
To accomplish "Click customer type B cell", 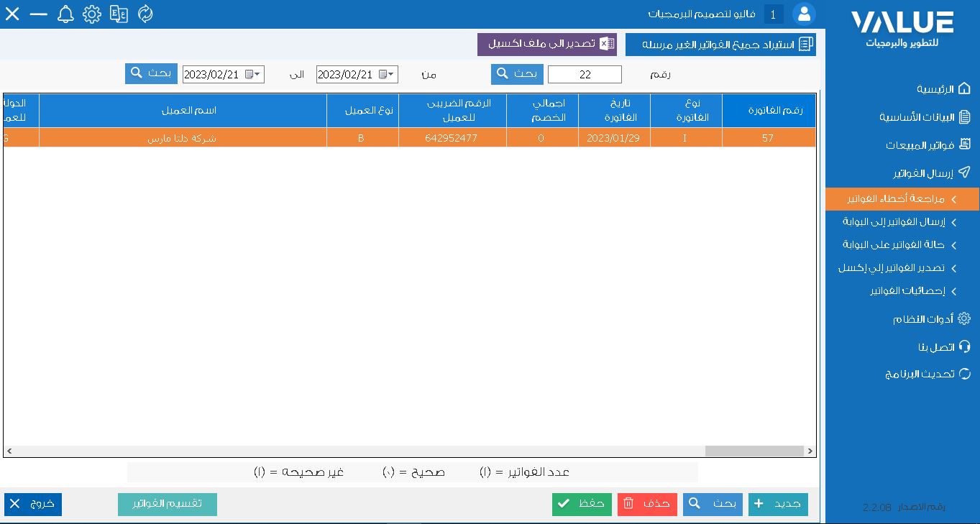I will (362, 138).
